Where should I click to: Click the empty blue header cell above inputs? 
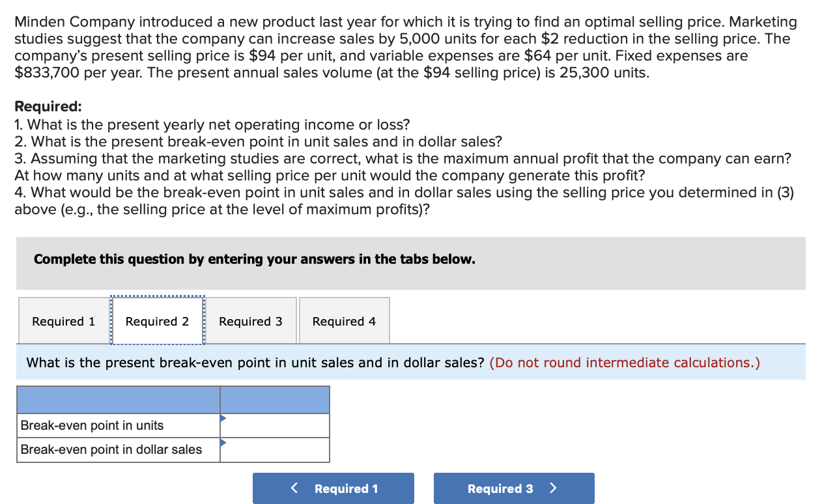click(274, 399)
